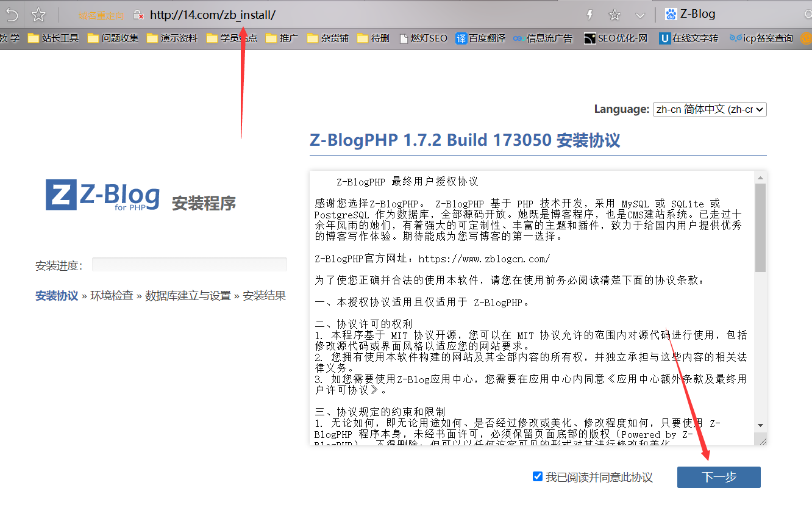The image size is (812, 516).
Task: Click the 三、协议规定的约束和限制 line
Action: coord(380,412)
